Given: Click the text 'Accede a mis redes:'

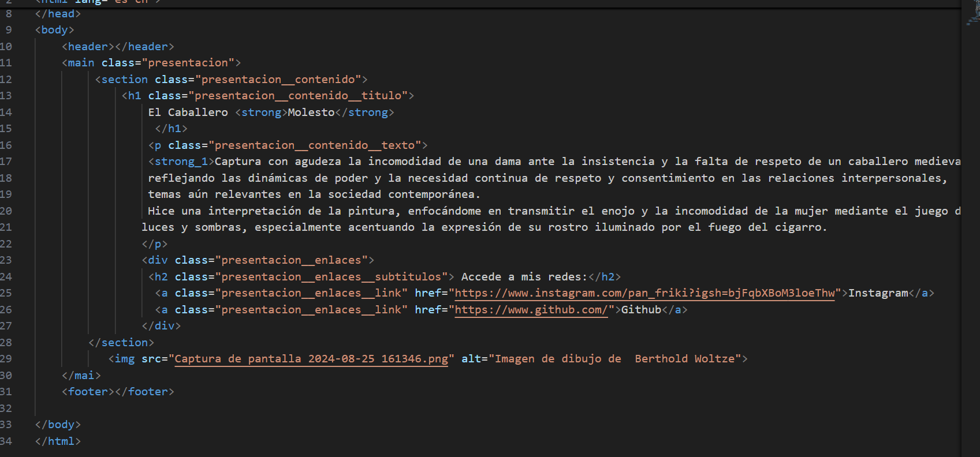Looking at the screenshot, I should (x=524, y=277).
